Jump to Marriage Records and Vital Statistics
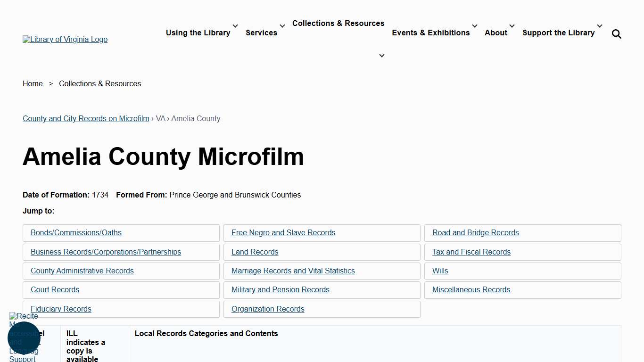This screenshot has height=362, width=644. [x=293, y=271]
